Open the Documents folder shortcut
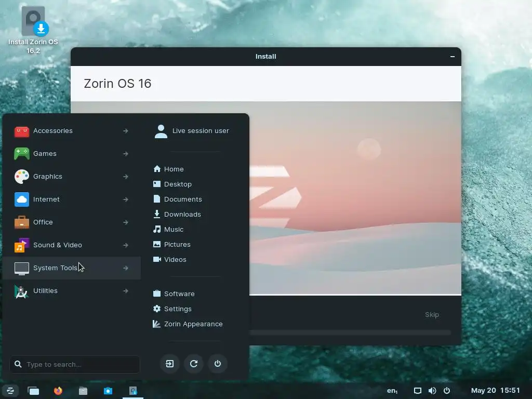Screen dimensions: 532x399 [178, 199]
